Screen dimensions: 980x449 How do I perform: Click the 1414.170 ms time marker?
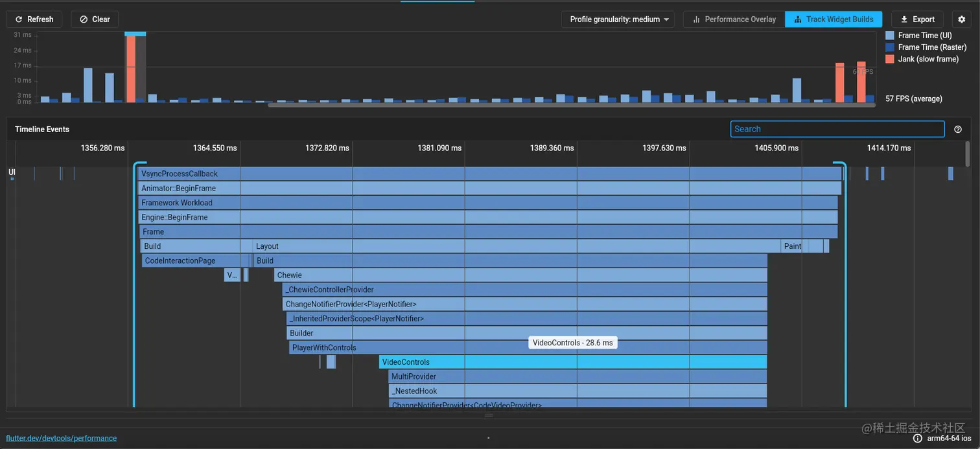pos(889,148)
